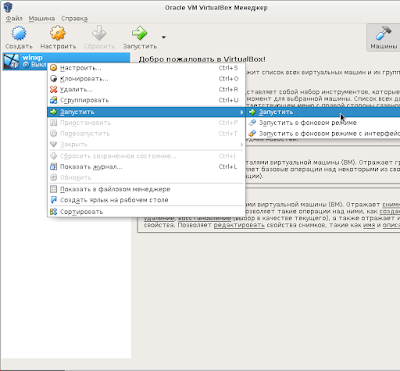This screenshot has width=400, height=371.
Task: Choose Запустить в фоновом режиме option
Action: pyautogui.click(x=323, y=123)
